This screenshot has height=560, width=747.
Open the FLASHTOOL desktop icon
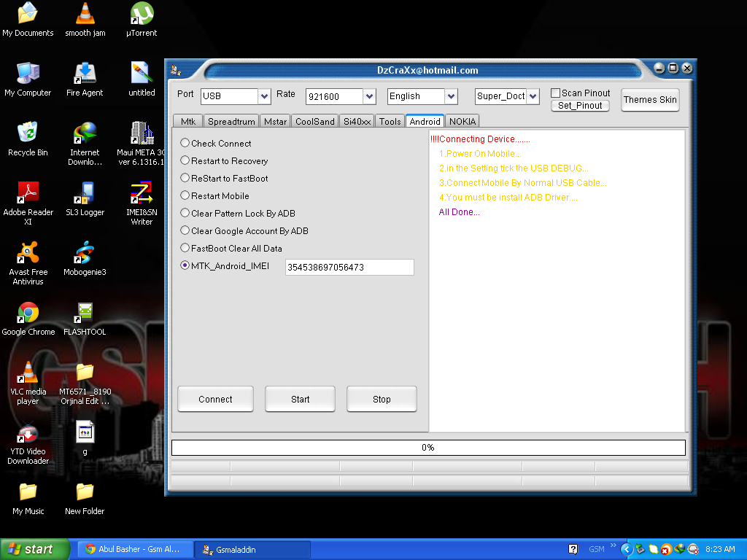[85, 313]
